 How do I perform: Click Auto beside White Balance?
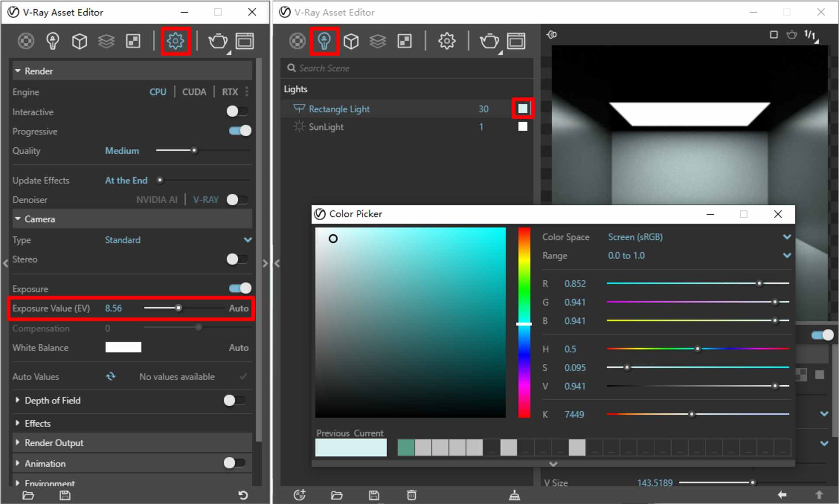(x=239, y=348)
